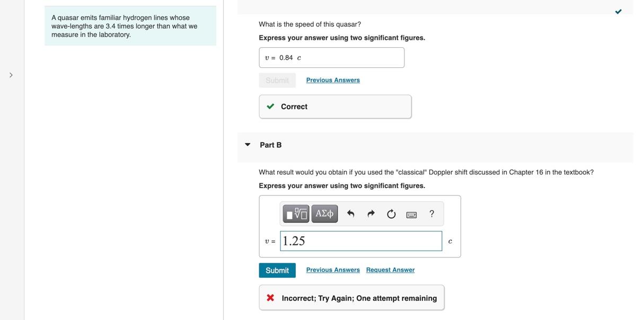Click the Request Answer link

(390, 270)
